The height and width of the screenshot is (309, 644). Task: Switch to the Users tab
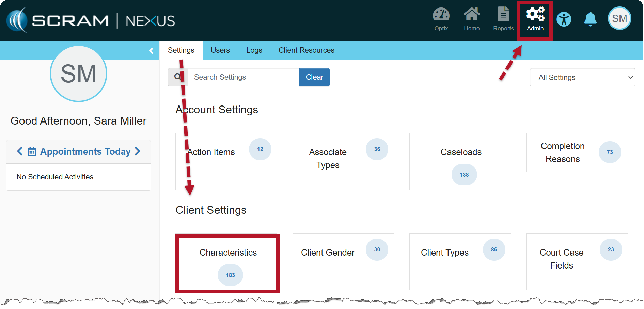click(220, 50)
